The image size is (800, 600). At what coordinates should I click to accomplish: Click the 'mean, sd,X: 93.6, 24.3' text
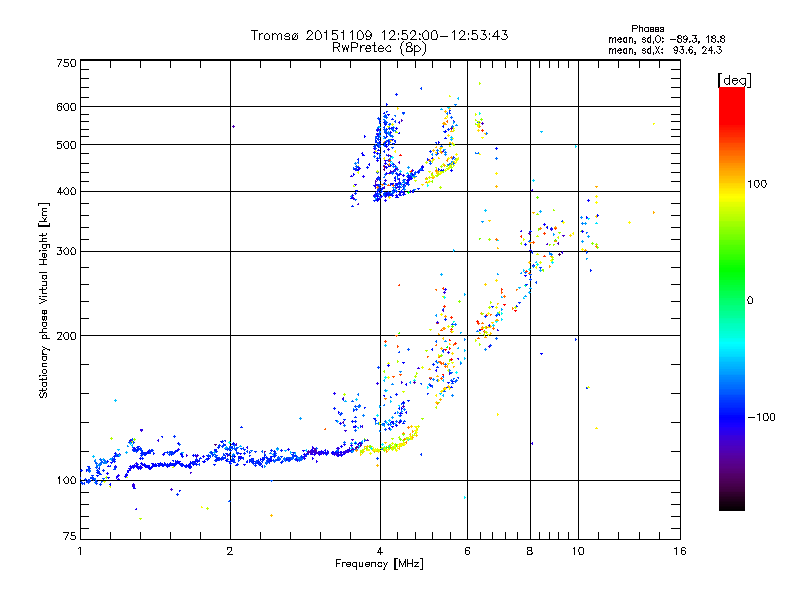(x=665, y=50)
